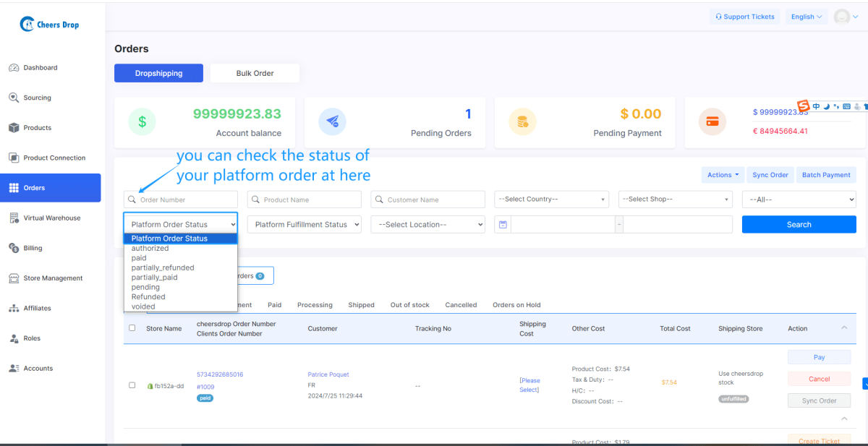Click the Billing coins icon

point(14,248)
